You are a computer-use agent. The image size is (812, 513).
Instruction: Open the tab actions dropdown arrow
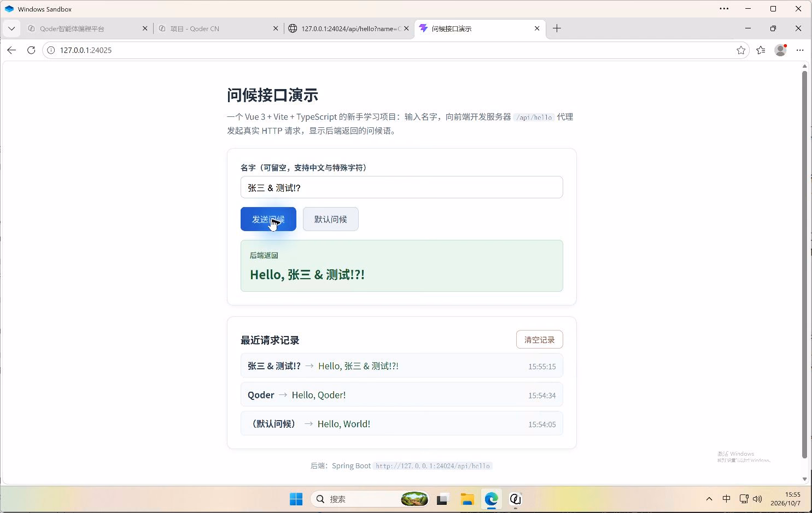[x=11, y=28]
